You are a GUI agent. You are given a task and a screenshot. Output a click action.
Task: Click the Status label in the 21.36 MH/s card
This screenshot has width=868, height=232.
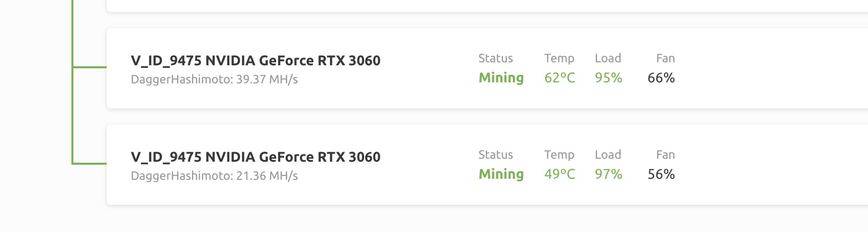pyautogui.click(x=496, y=155)
